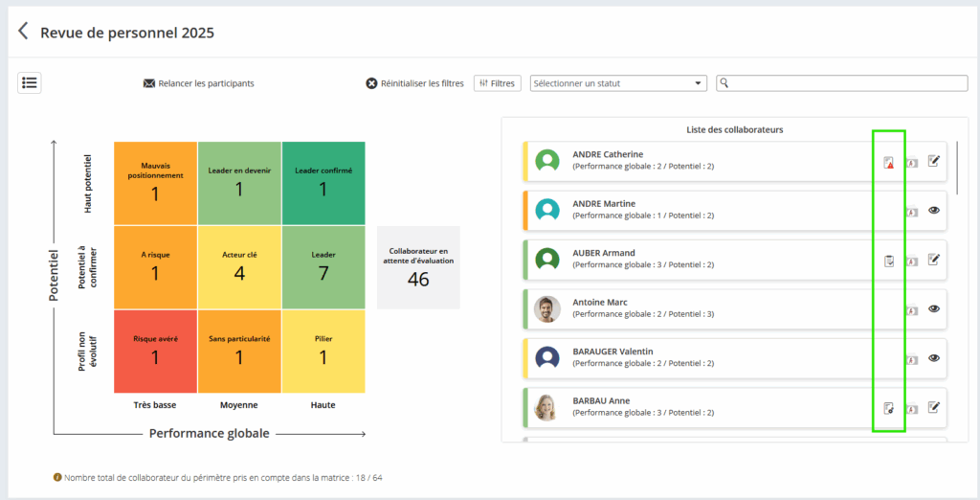This screenshot has width=980, height=500.
Task: View ANDRE Martine's evaluation with eye icon
Action: [934, 210]
